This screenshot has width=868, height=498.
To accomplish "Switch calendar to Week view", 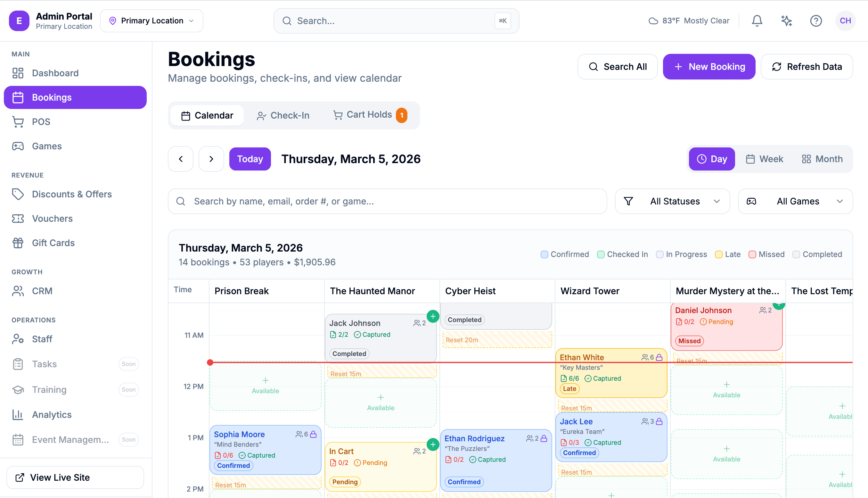I will click(765, 159).
